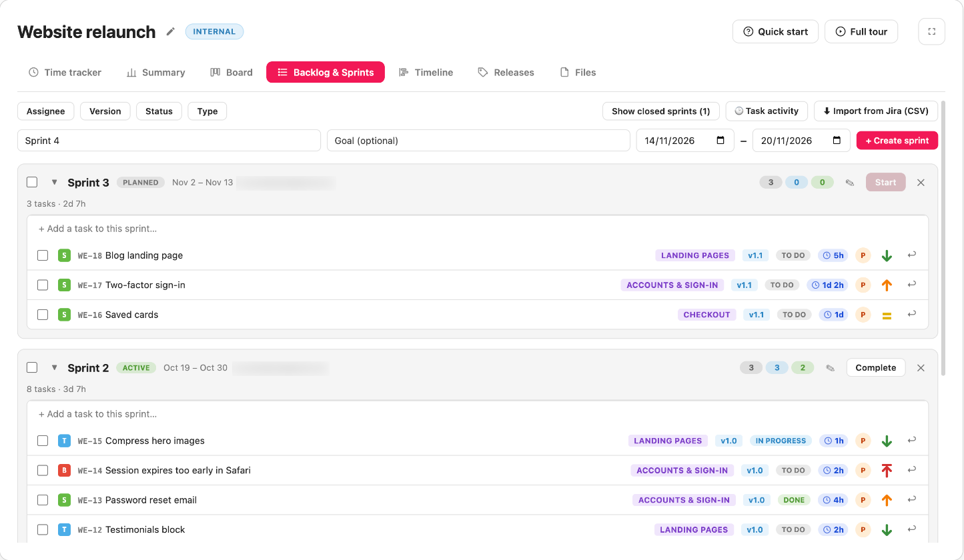Image resolution: width=964 pixels, height=560 pixels.
Task: Click bug type icon for WE-14
Action: 64,470
